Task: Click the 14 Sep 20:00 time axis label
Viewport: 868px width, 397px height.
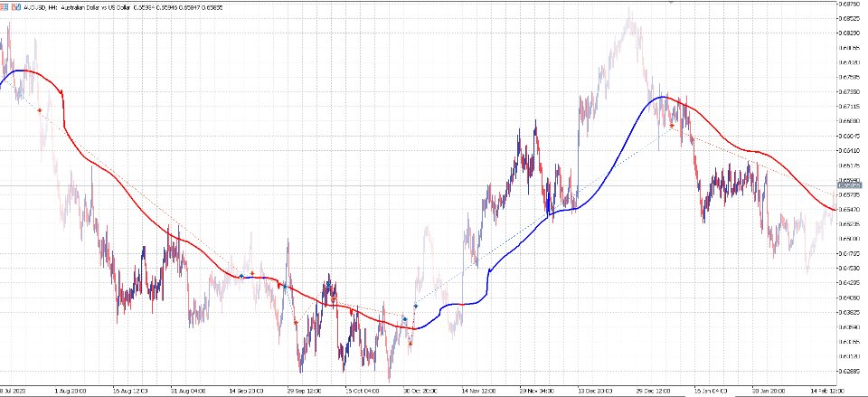Action: [245, 391]
